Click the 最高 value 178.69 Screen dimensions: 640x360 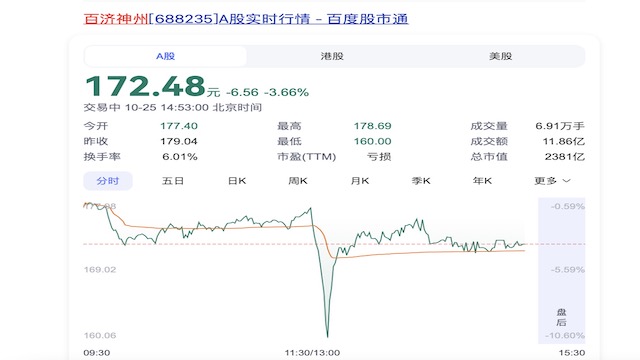[372, 126]
